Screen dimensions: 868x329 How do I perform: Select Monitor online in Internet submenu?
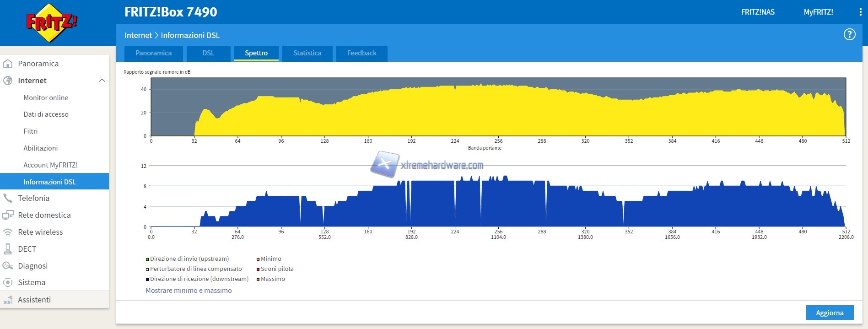tap(46, 98)
